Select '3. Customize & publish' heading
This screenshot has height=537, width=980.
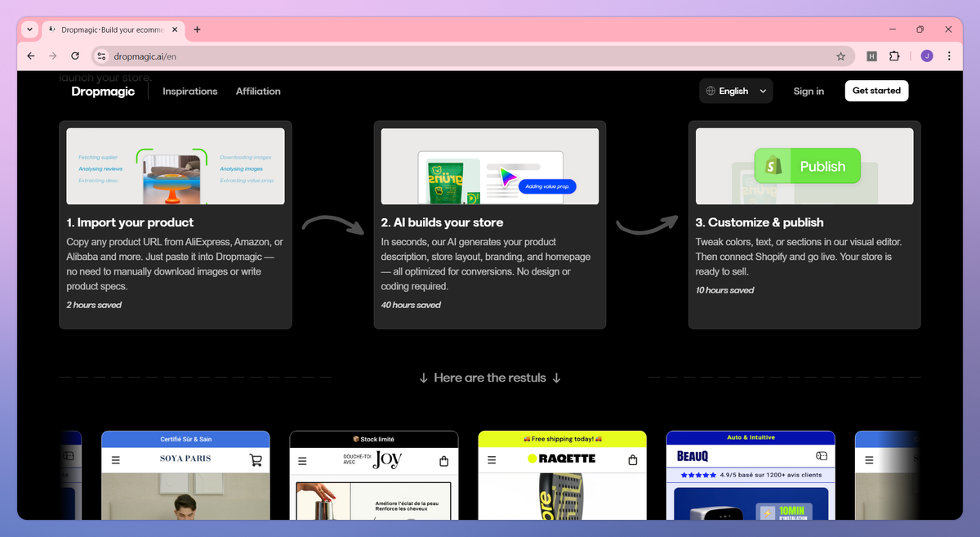pos(759,222)
